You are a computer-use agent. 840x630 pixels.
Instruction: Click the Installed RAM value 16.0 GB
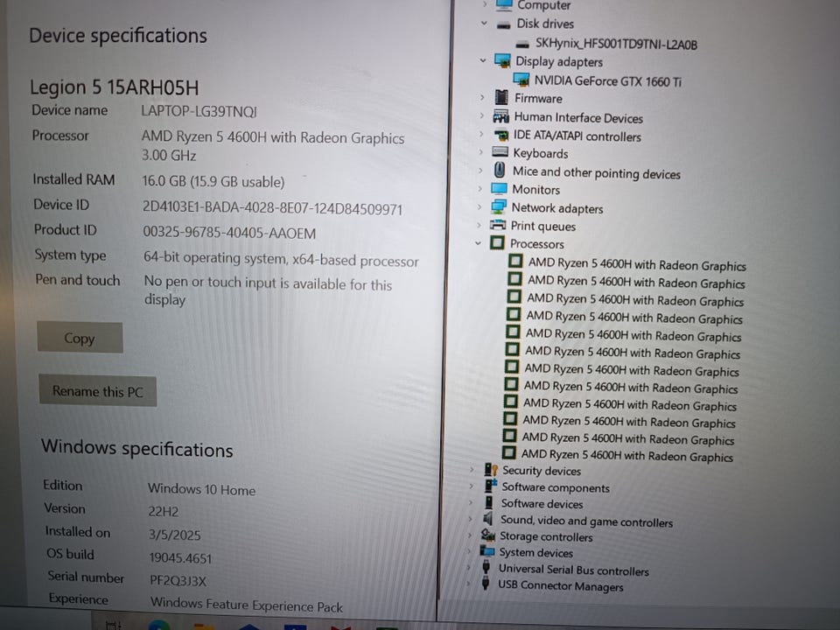(213, 182)
